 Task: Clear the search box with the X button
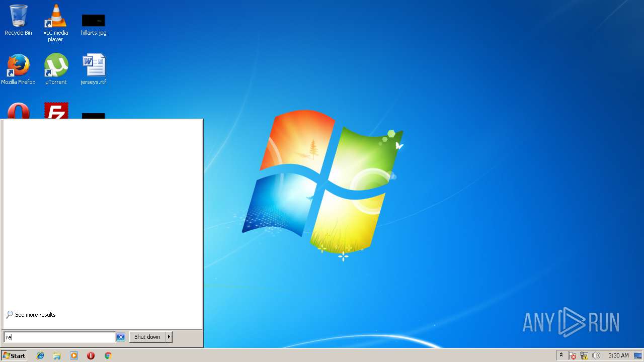[121, 337]
